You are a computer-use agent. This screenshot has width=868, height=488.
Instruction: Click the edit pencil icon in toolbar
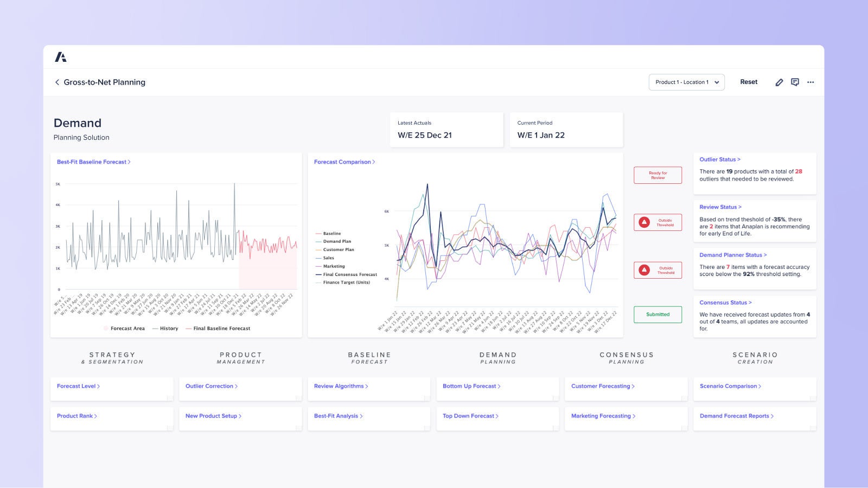coord(779,82)
